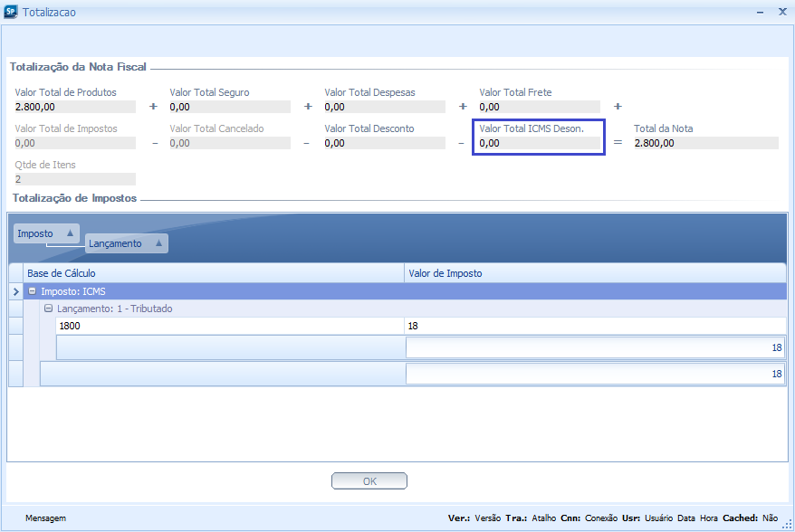Click the OK button
The height and width of the screenshot is (532, 795).
[x=369, y=481]
